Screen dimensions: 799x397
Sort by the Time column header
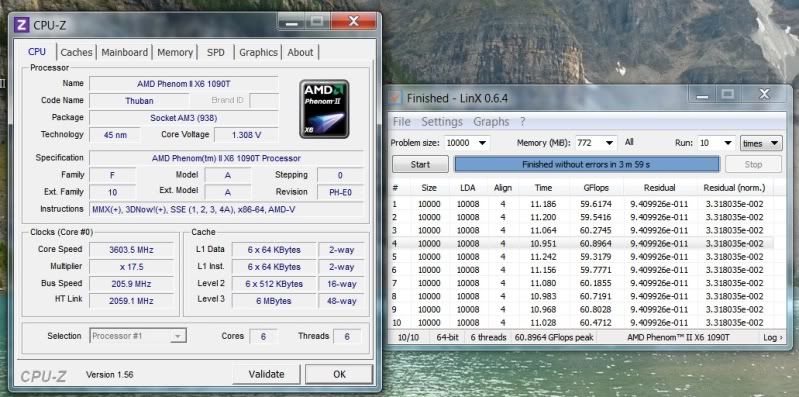click(543, 188)
